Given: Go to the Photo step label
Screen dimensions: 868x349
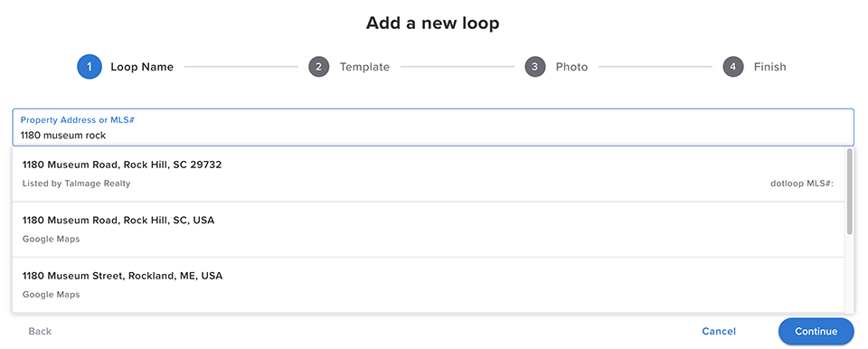Looking at the screenshot, I should 571,67.
